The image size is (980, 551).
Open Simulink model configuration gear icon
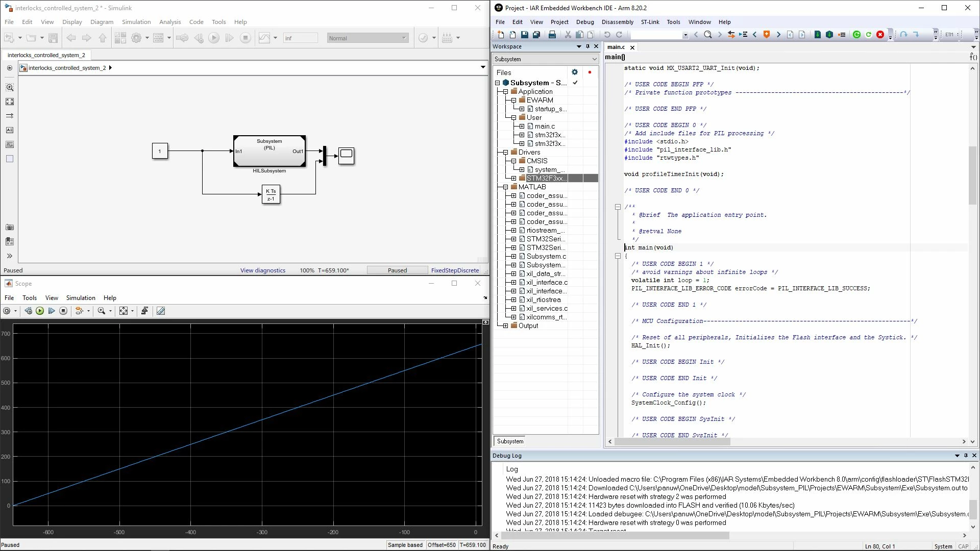tap(136, 38)
